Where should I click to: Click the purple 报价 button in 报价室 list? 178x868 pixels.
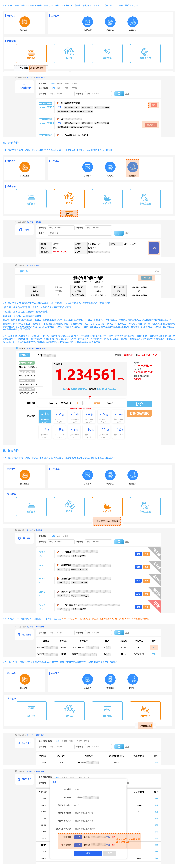tap(154, 248)
